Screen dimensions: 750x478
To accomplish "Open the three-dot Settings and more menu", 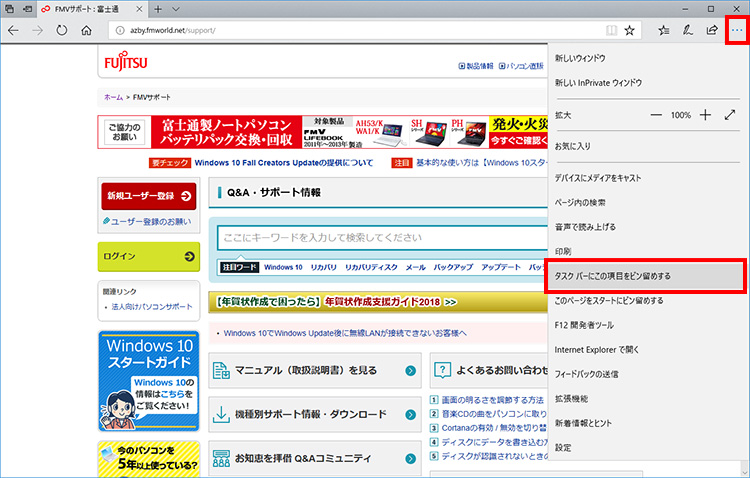I will pos(737,30).
